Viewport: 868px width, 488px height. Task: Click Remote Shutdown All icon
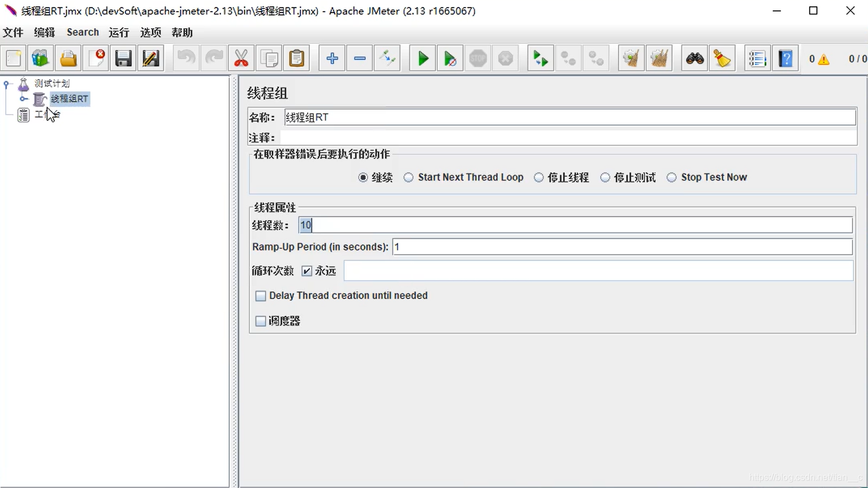pos(596,58)
